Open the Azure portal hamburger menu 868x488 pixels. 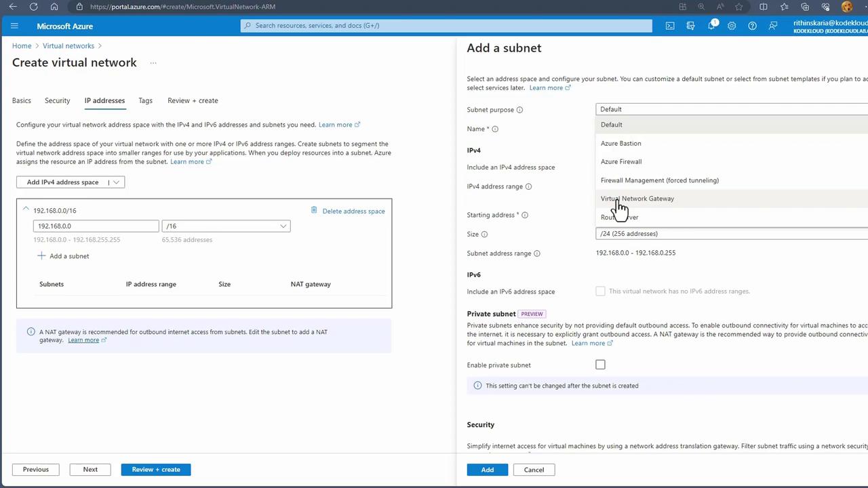(14, 26)
